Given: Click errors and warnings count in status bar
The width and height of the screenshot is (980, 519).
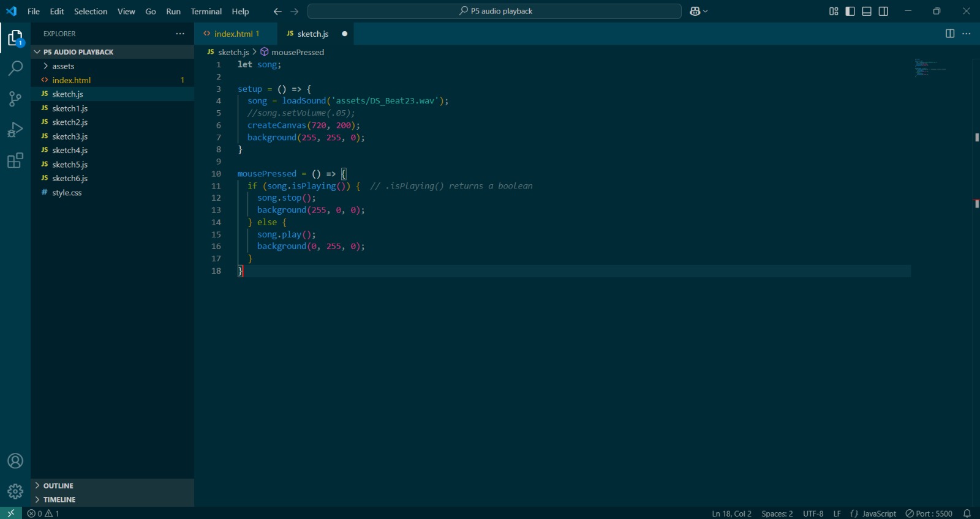Looking at the screenshot, I should pyautogui.click(x=43, y=513).
